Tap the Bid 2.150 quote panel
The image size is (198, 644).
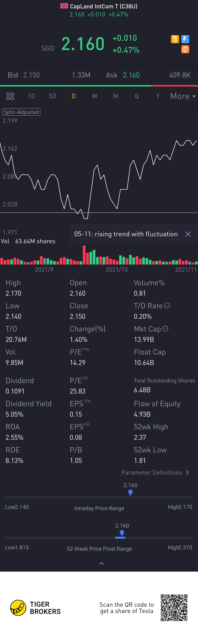pyautogui.click(x=49, y=75)
